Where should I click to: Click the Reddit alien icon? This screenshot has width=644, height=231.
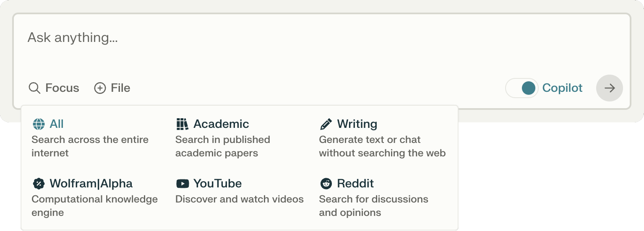point(326,184)
